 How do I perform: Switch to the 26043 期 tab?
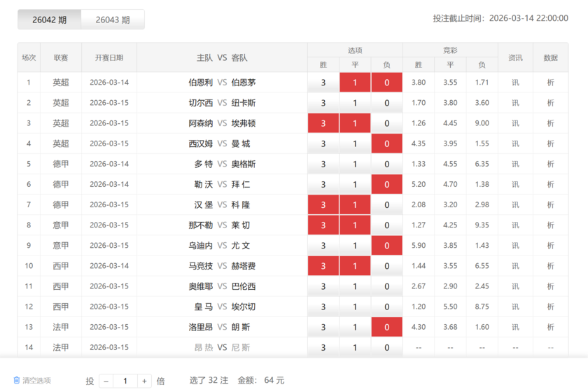pos(113,20)
